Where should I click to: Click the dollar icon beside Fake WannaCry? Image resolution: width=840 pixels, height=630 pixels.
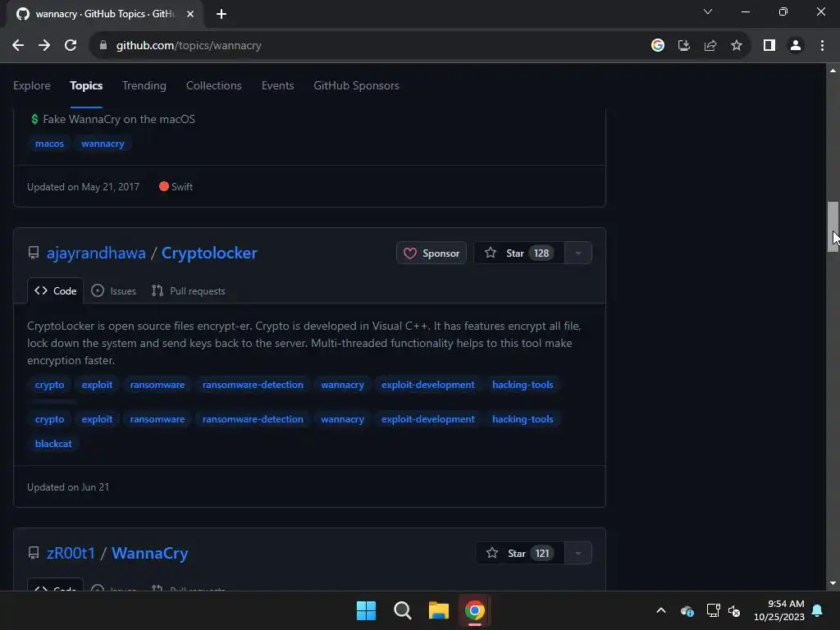point(34,120)
